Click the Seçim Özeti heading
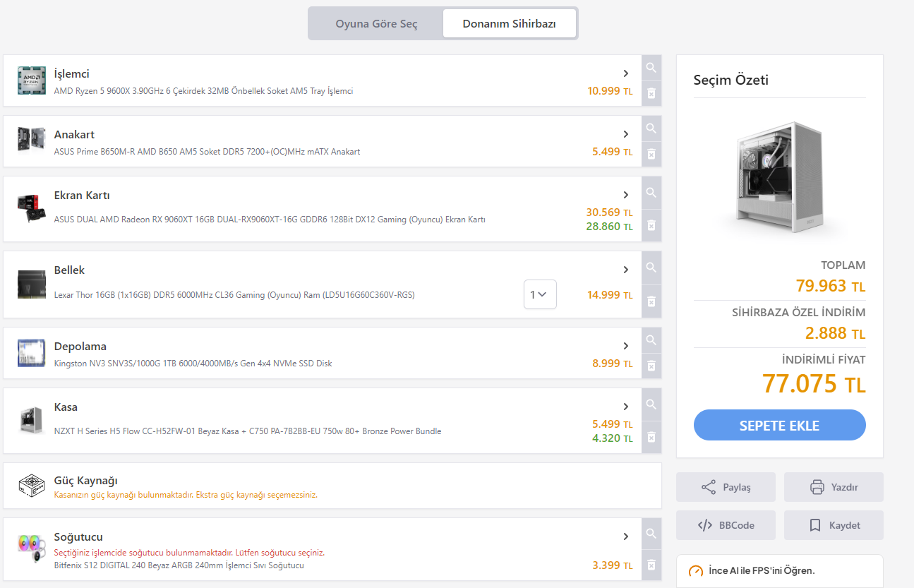914x588 pixels. point(731,80)
